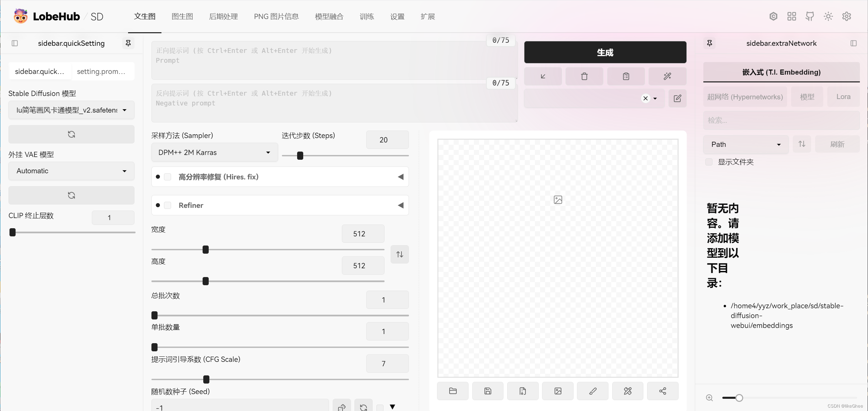Open the Path sort dropdown
The height and width of the screenshot is (411, 868).
pos(746,144)
